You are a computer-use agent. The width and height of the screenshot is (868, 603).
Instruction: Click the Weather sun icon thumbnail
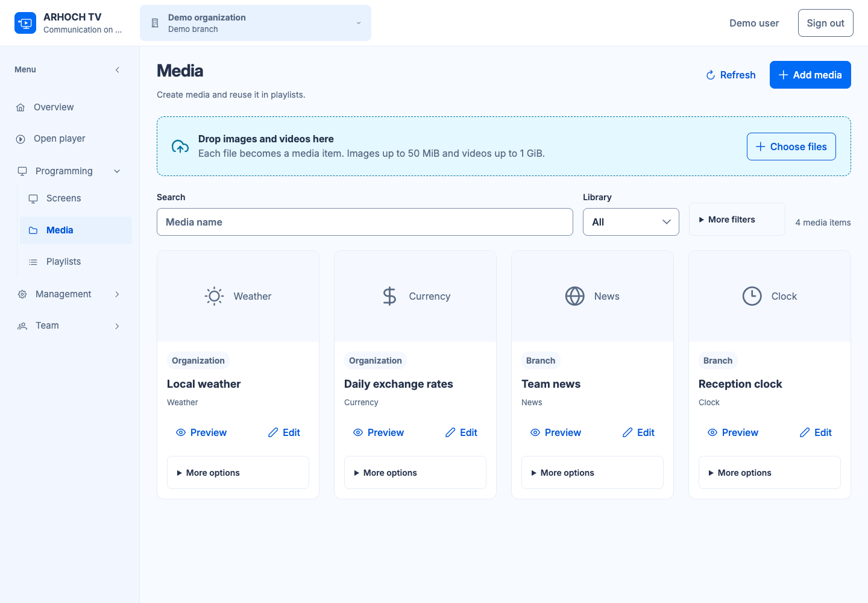(x=214, y=296)
